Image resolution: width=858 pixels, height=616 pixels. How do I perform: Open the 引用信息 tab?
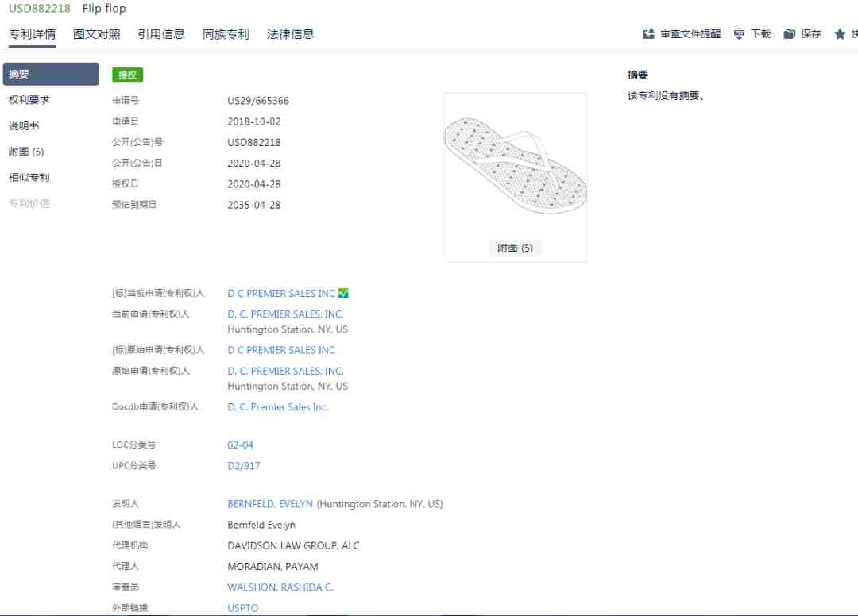(161, 34)
